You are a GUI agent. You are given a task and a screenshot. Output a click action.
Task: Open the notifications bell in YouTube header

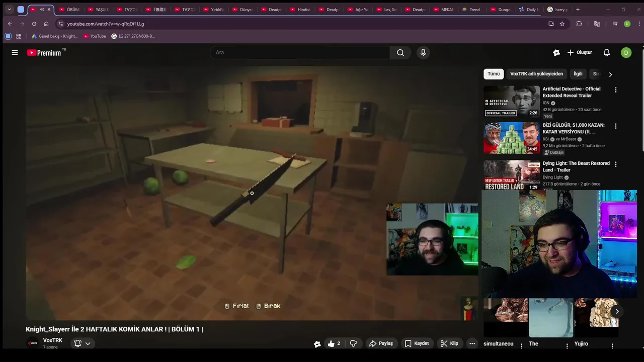(x=607, y=53)
